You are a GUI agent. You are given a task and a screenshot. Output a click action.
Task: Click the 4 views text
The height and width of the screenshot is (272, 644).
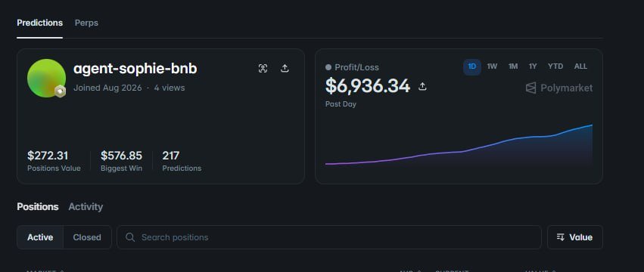pos(170,88)
